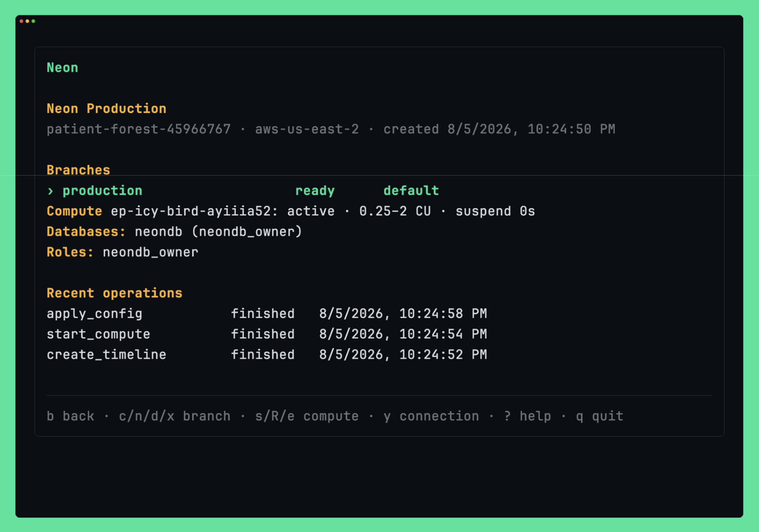The width and height of the screenshot is (759, 532).
Task: Click the red close window dot
Action: (21, 21)
